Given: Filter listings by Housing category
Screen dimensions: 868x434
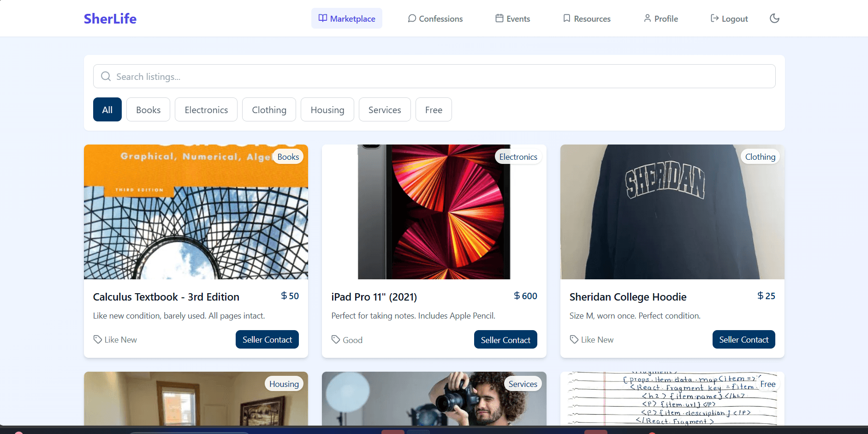Looking at the screenshot, I should pos(327,109).
